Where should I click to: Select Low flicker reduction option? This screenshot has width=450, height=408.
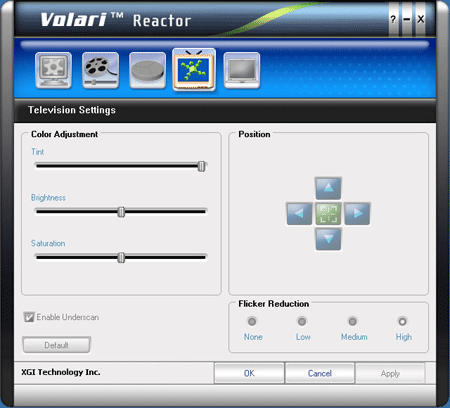(x=302, y=321)
